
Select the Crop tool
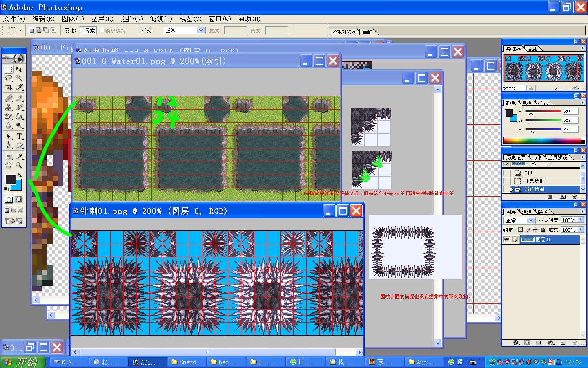point(9,87)
